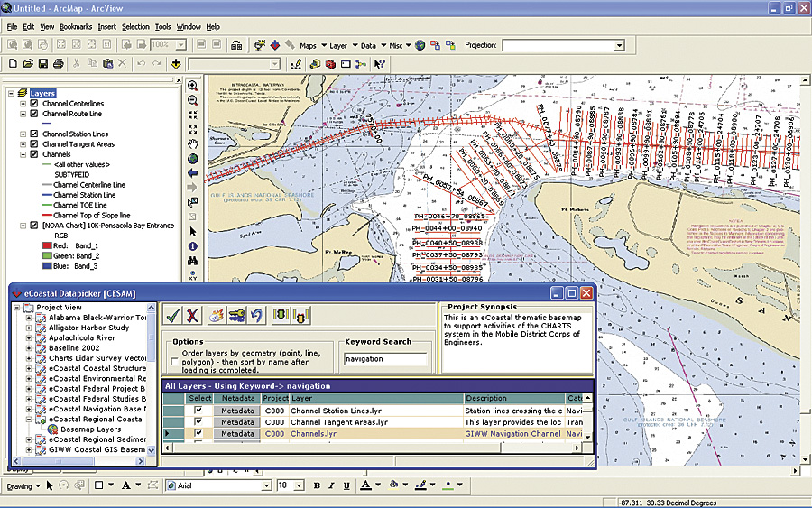The width and height of the screenshot is (812, 508).
Task: Print the map
Action: (59, 64)
